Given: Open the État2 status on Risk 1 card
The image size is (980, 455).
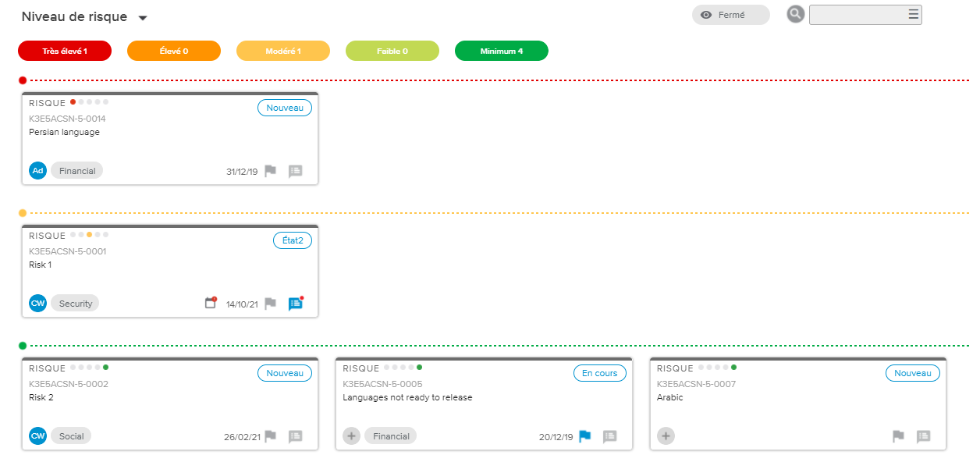Looking at the screenshot, I should (x=292, y=240).
